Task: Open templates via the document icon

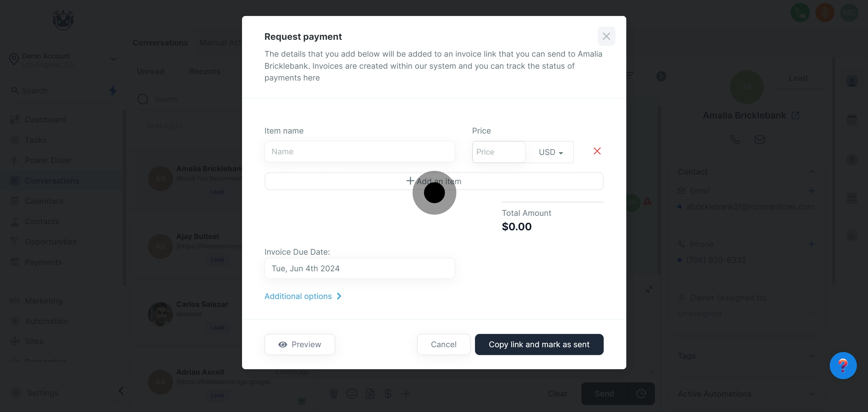Action: point(370,394)
